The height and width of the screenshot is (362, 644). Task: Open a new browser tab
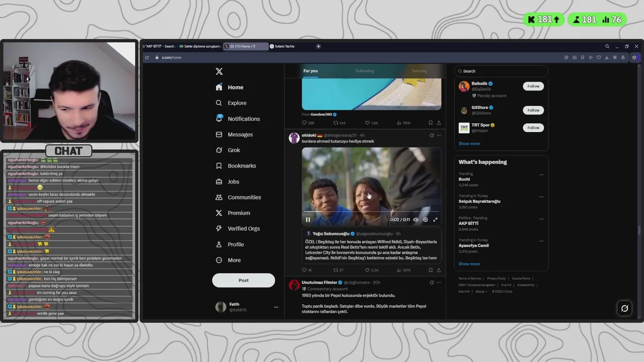click(318, 46)
